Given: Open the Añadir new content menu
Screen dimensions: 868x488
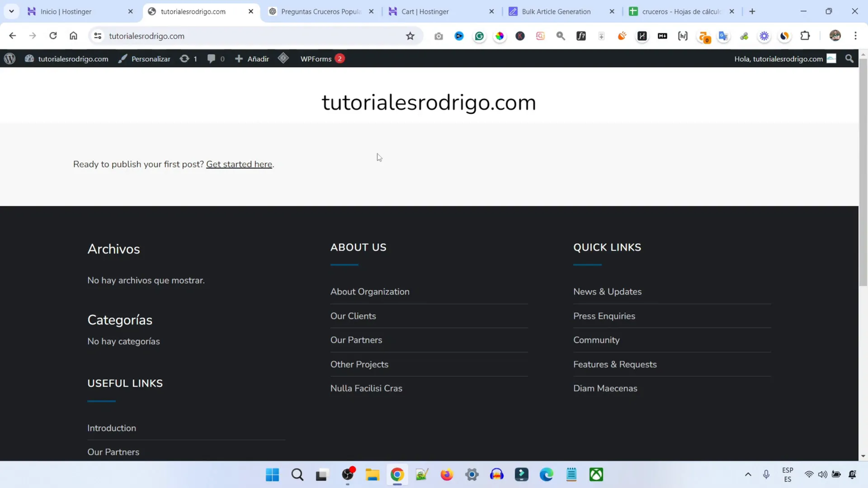Looking at the screenshot, I should 252,59.
